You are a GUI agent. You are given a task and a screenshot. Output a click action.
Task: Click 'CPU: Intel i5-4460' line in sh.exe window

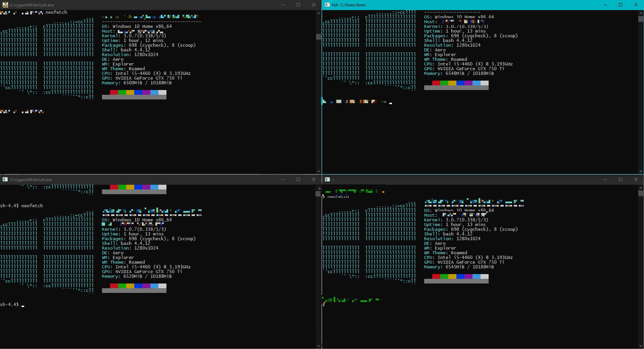pos(146,267)
